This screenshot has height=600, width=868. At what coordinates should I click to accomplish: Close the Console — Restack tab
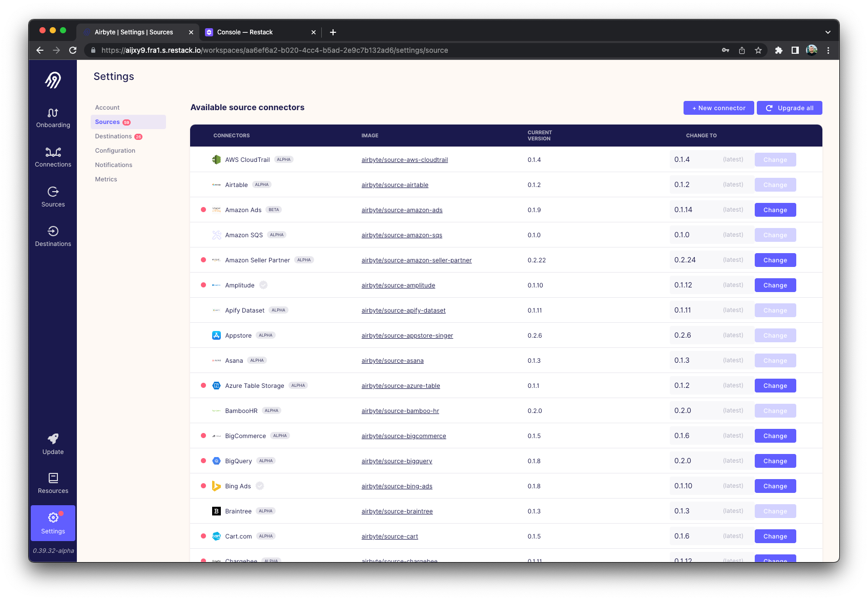coord(314,32)
